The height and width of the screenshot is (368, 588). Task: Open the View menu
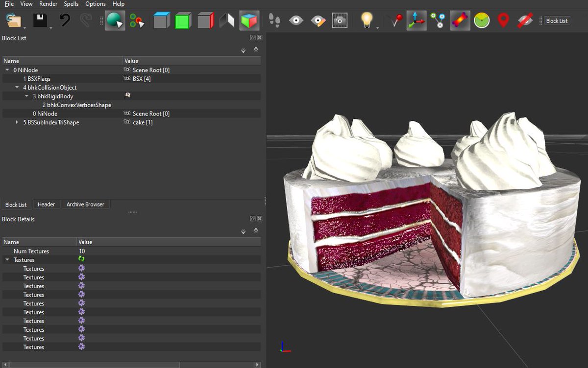[x=26, y=4]
